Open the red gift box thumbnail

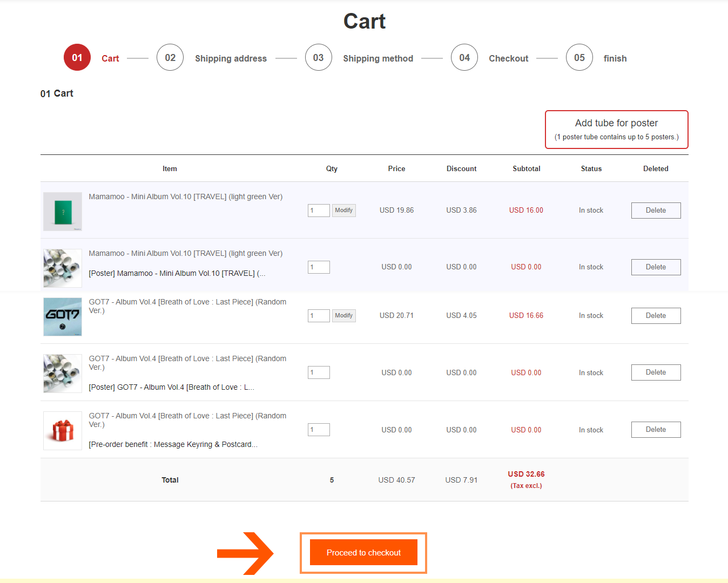point(63,431)
